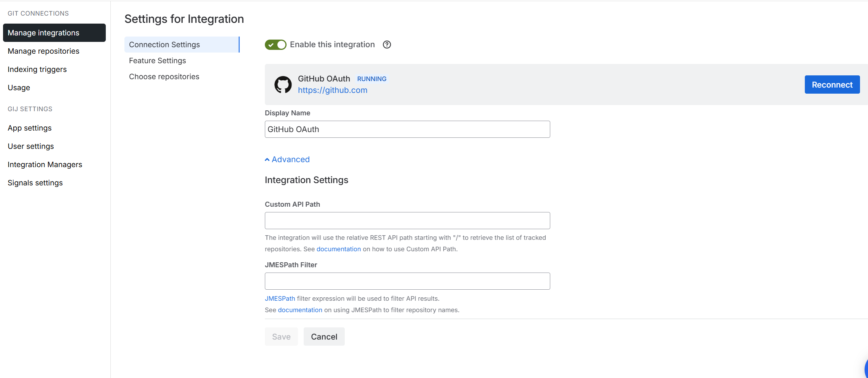Screen dimensions: 868x378
Task: Go to Manage repositories in sidebar
Action: 43,51
